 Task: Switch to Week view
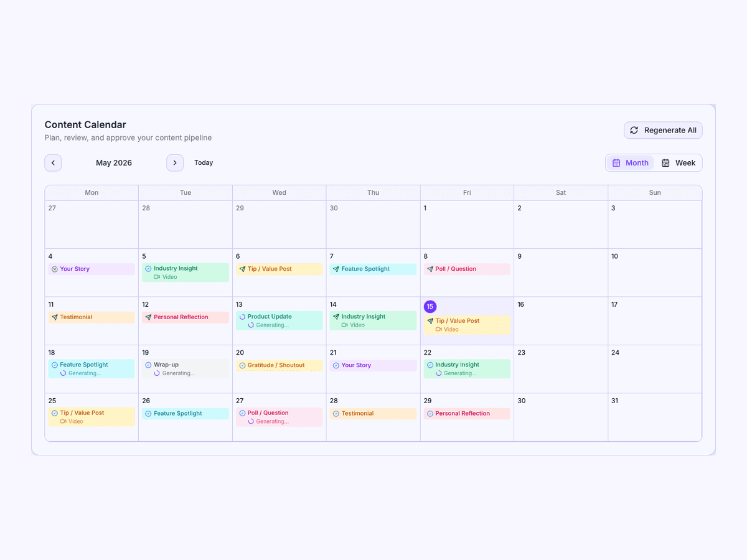point(678,163)
